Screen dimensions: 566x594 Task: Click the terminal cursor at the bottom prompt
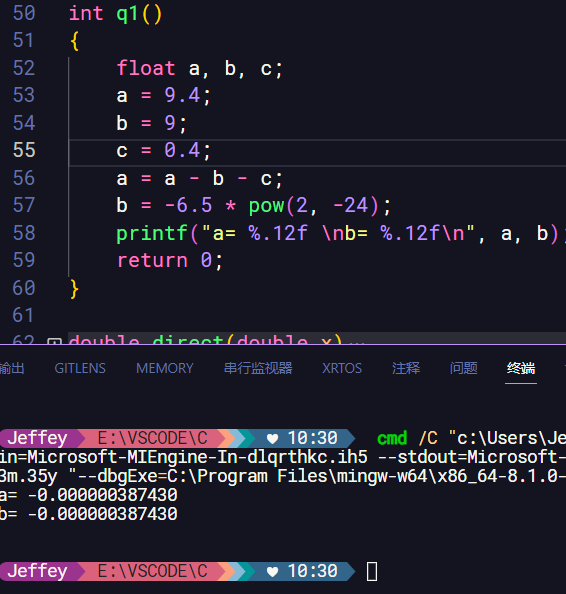[372, 571]
